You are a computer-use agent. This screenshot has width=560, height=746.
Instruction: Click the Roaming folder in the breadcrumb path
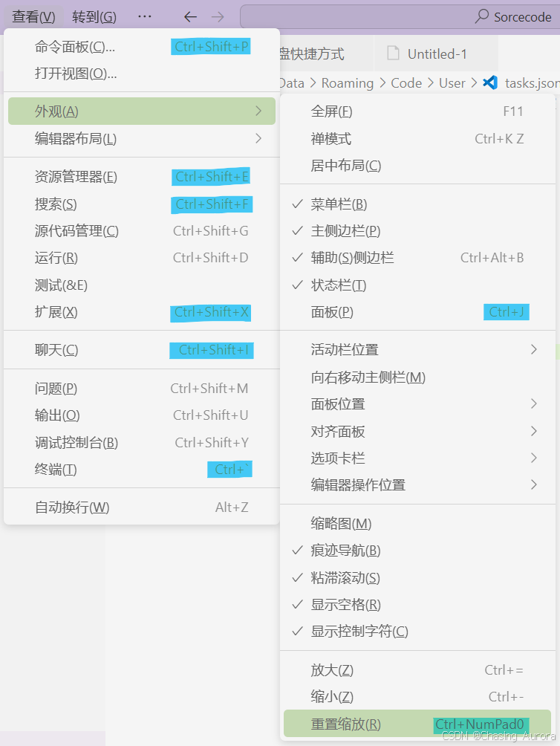tap(348, 83)
